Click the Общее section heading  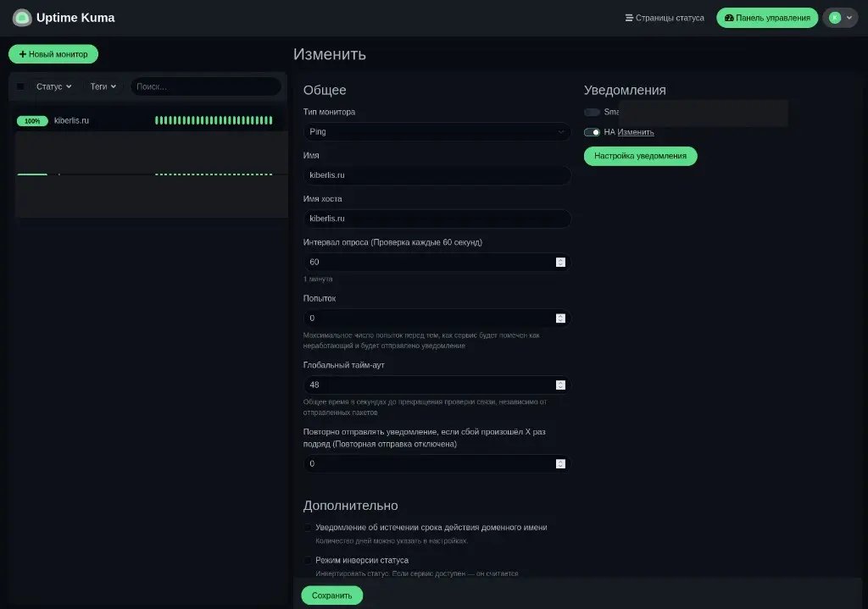pos(325,90)
